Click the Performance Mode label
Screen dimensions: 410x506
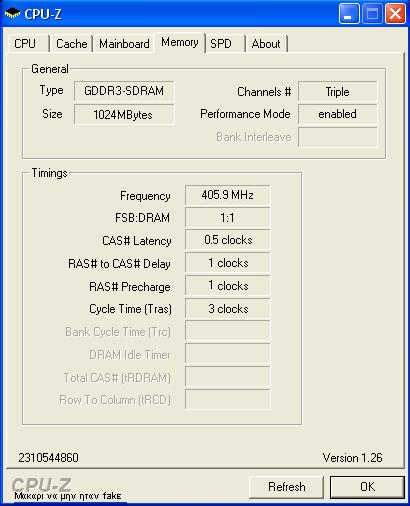click(245, 114)
